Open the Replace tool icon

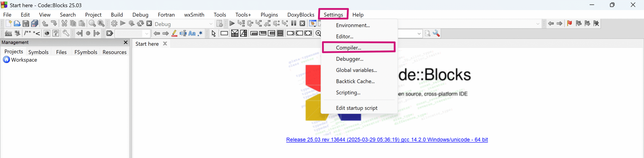[x=101, y=23]
